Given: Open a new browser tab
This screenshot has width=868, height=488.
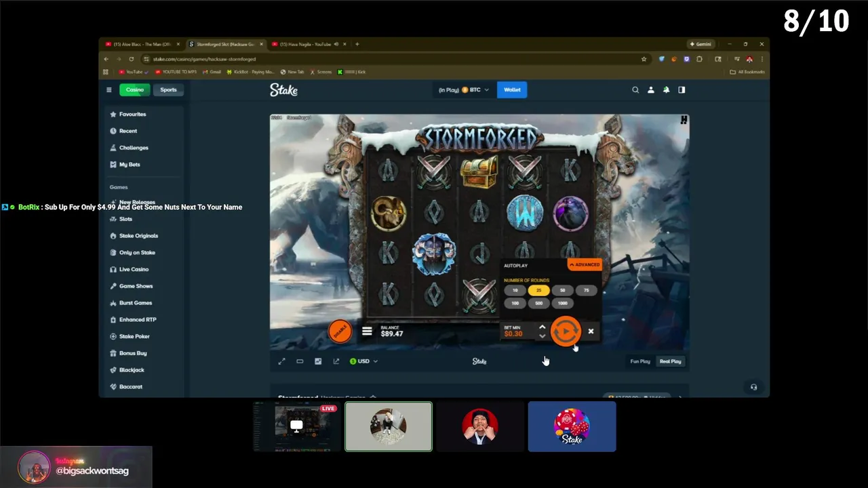Looking at the screenshot, I should click(x=357, y=44).
